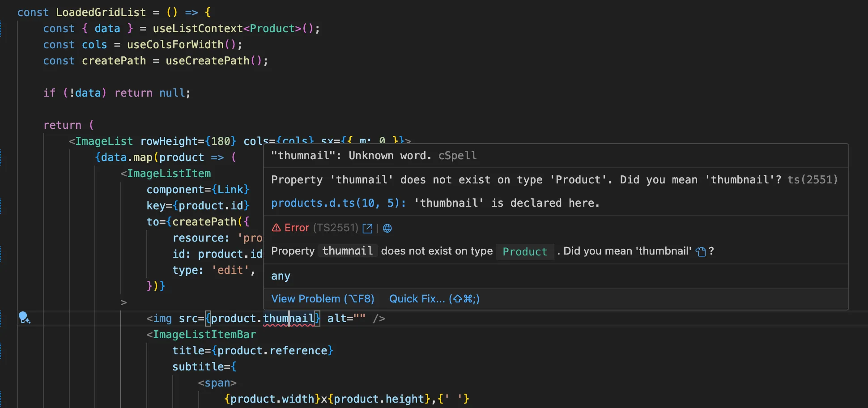This screenshot has height=408, width=868.
Task: Click the 'any' type entry in the hover
Action: [x=281, y=276]
